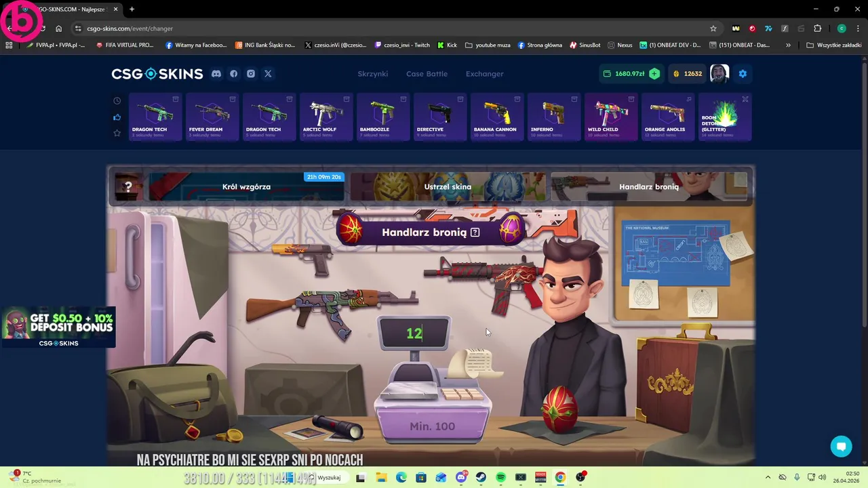This screenshot has height=488, width=868.
Task: Open the youtube muza bookmark folder
Action: tap(488, 45)
